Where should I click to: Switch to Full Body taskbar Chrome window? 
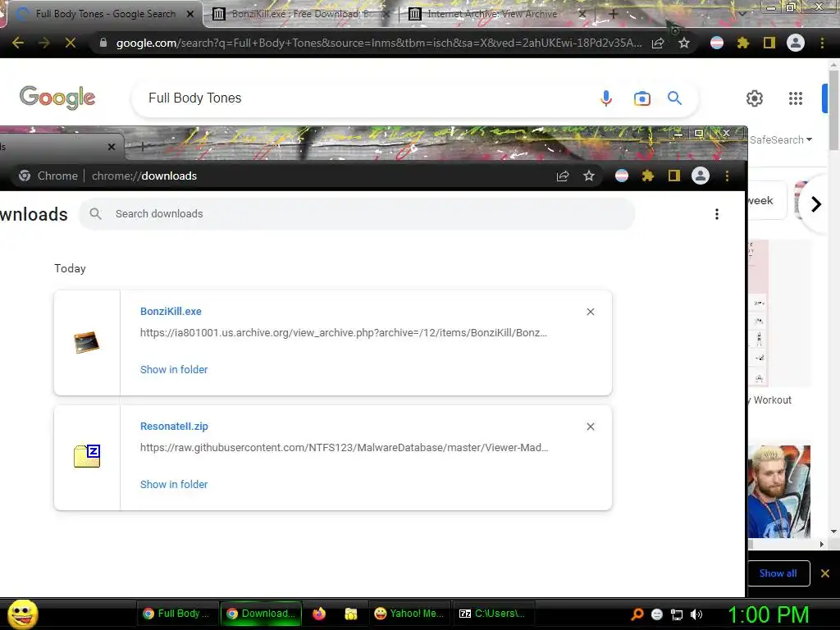click(x=178, y=614)
